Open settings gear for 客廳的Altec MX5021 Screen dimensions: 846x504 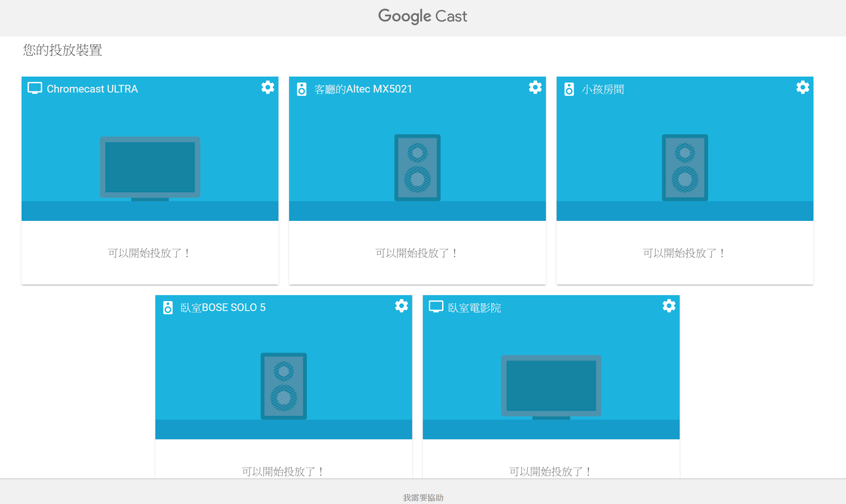(535, 87)
